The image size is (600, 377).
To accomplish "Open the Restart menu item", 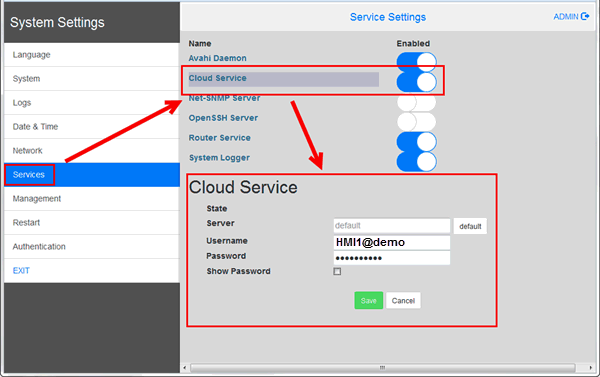I will pos(92,223).
